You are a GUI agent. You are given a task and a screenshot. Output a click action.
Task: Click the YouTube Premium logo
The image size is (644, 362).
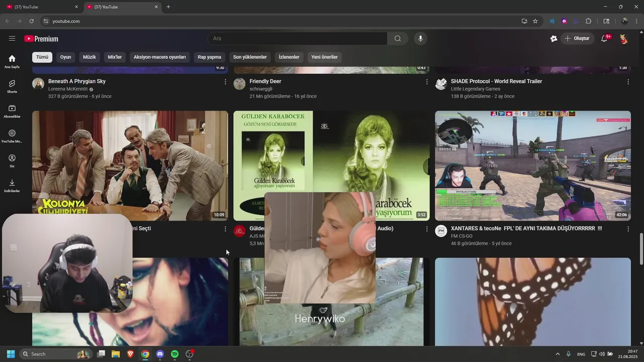[x=41, y=39]
